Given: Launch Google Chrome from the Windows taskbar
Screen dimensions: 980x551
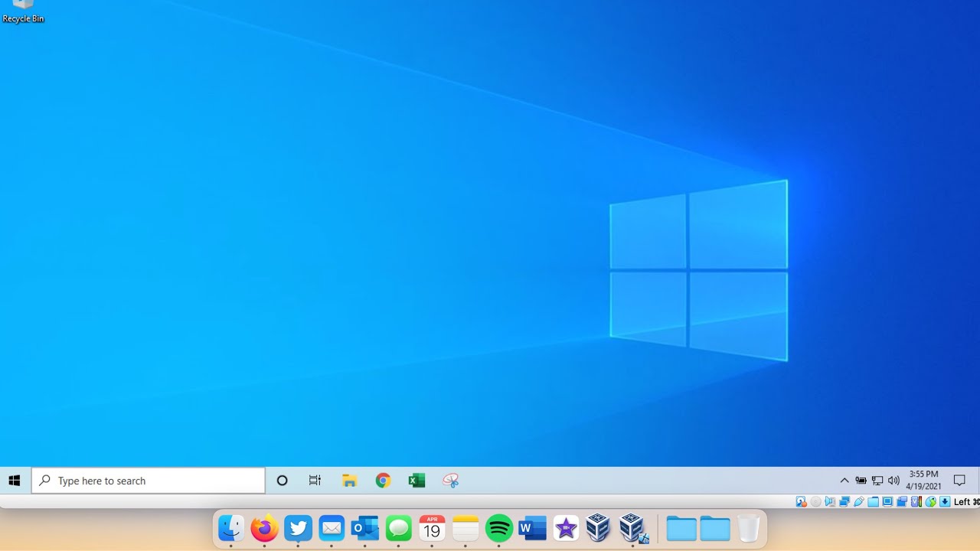Looking at the screenshot, I should pos(383,481).
